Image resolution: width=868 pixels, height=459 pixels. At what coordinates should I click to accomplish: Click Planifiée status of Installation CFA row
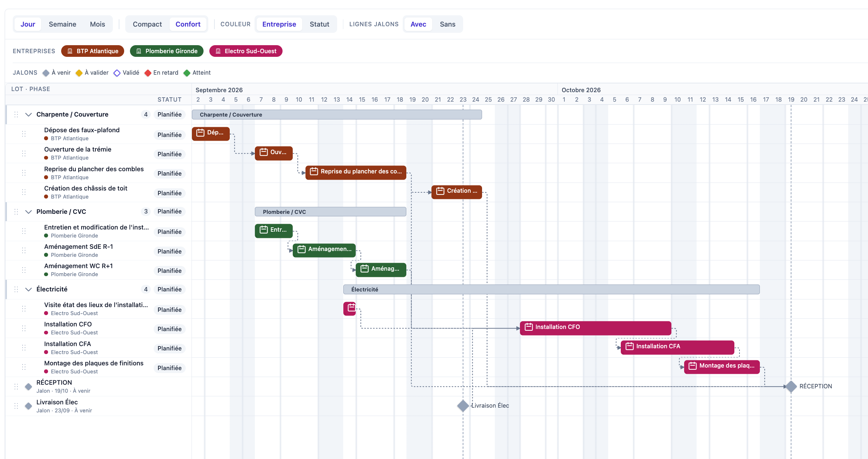click(169, 348)
